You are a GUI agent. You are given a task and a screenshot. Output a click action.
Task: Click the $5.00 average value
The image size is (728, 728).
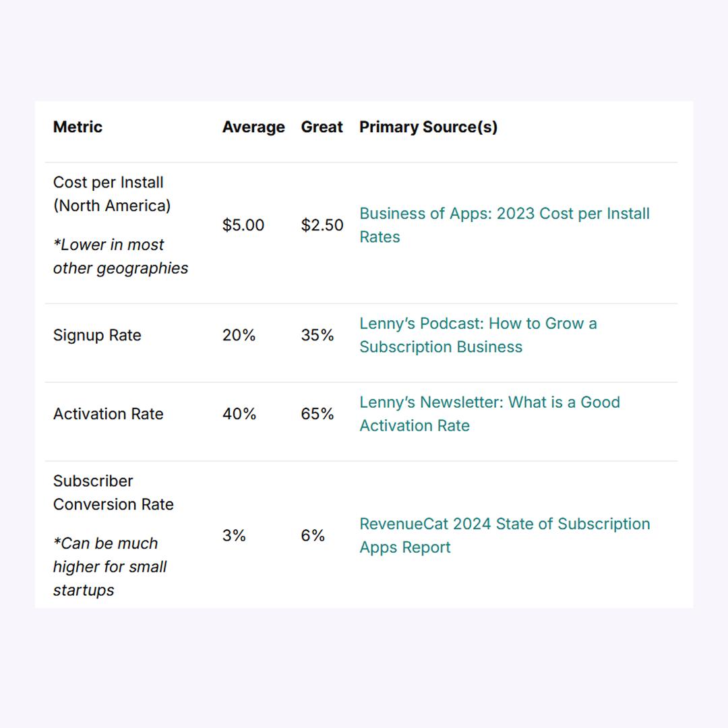243,225
